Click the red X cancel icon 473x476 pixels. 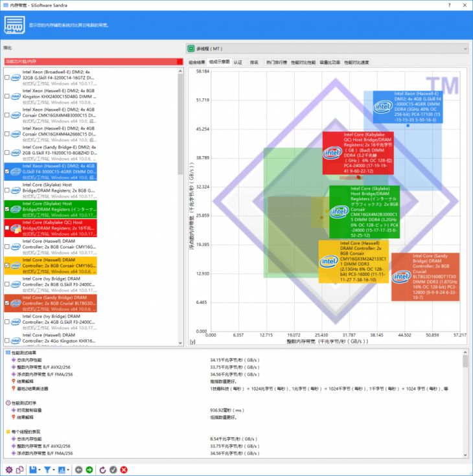tap(124, 470)
